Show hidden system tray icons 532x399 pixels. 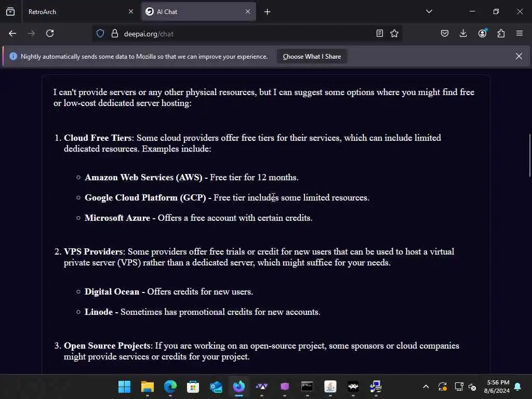pyautogui.click(x=426, y=387)
